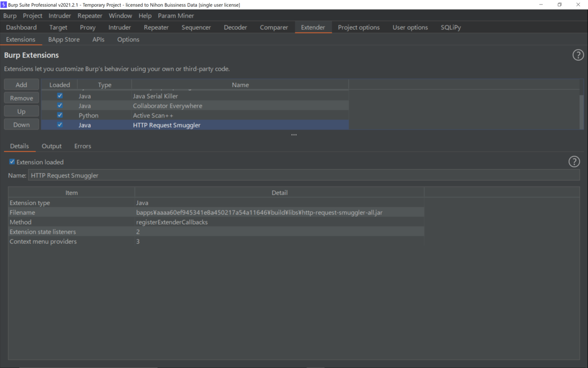Move extension Down in list

coord(22,125)
